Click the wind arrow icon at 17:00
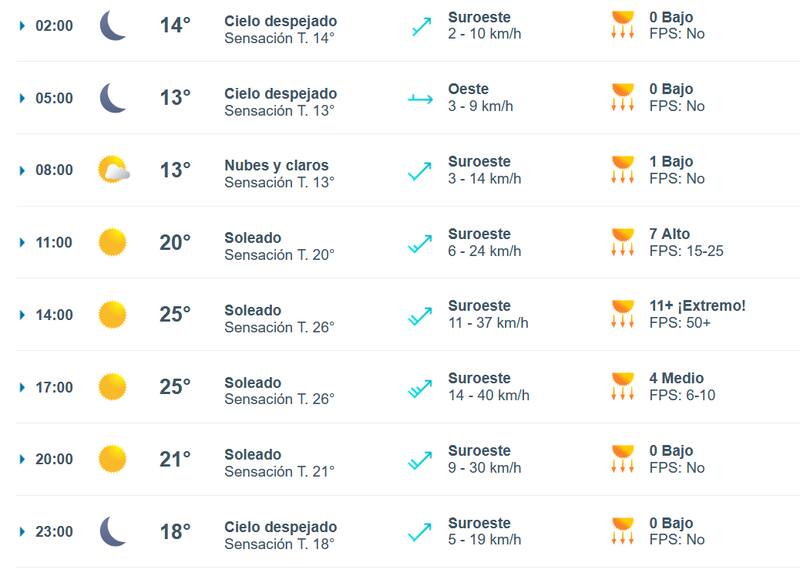The height and width of the screenshot is (573, 800). pos(420,388)
